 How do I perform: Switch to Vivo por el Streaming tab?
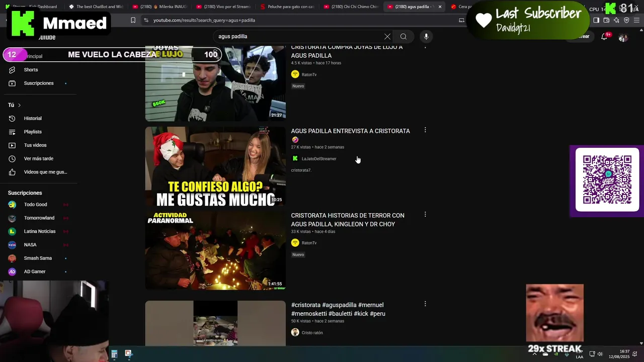pyautogui.click(x=223, y=7)
